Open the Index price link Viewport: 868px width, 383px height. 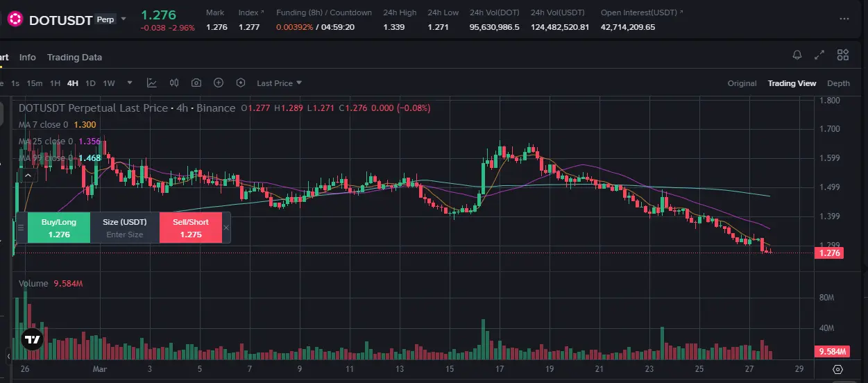pyautogui.click(x=250, y=12)
